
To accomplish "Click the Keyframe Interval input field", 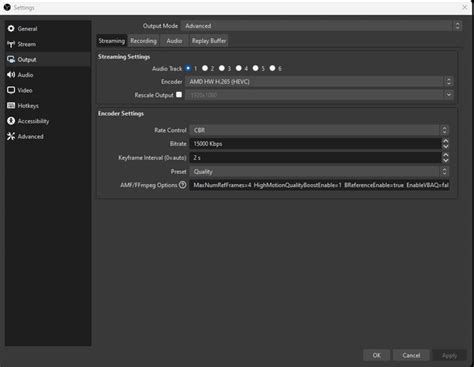I will [x=315, y=157].
